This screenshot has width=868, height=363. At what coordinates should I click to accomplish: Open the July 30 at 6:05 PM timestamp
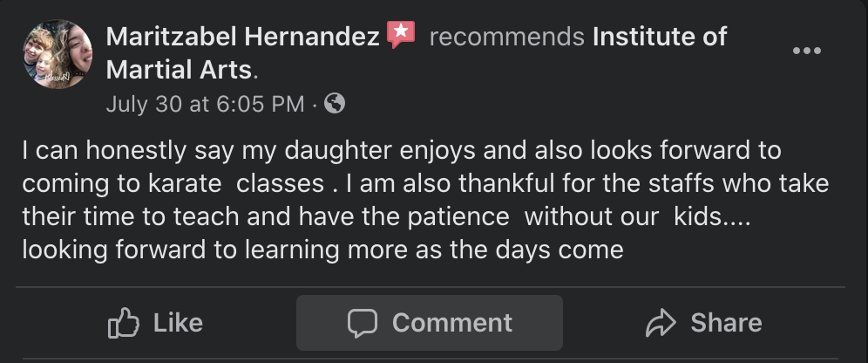(x=205, y=105)
